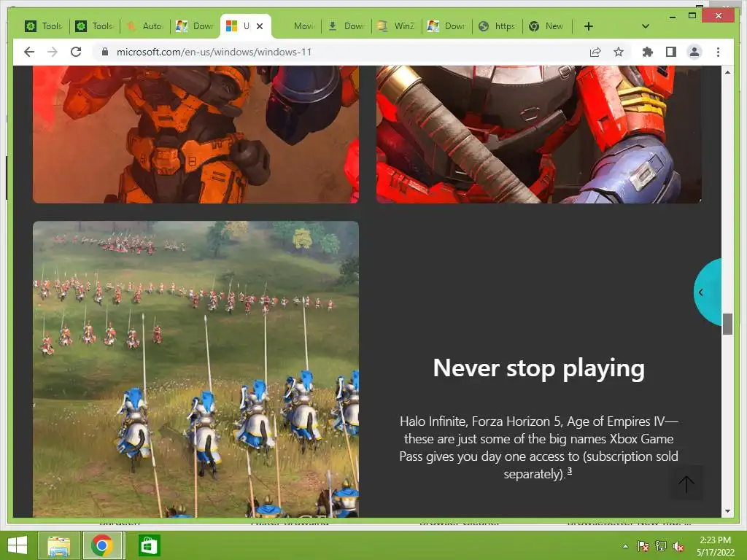Open the Extensions puzzle icon

click(648, 52)
